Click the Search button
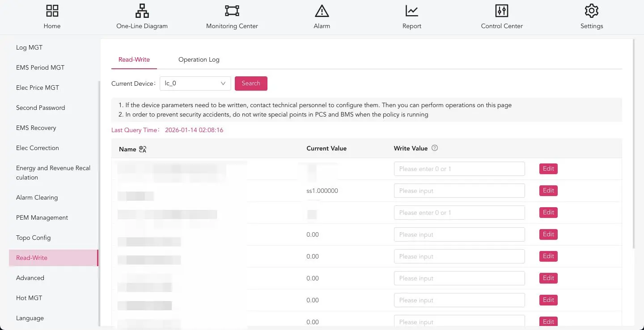This screenshot has height=330, width=644. click(x=251, y=84)
